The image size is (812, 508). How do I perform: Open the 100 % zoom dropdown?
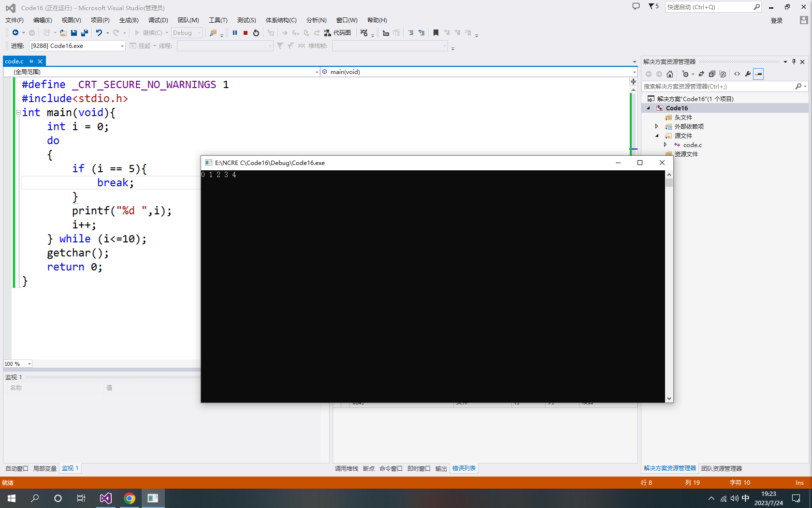click(x=18, y=364)
